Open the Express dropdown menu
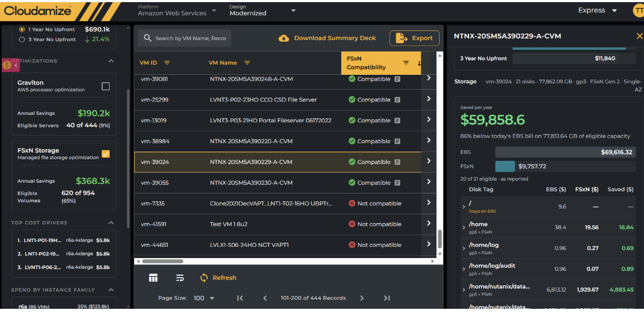The height and width of the screenshot is (312, 644). point(597,10)
